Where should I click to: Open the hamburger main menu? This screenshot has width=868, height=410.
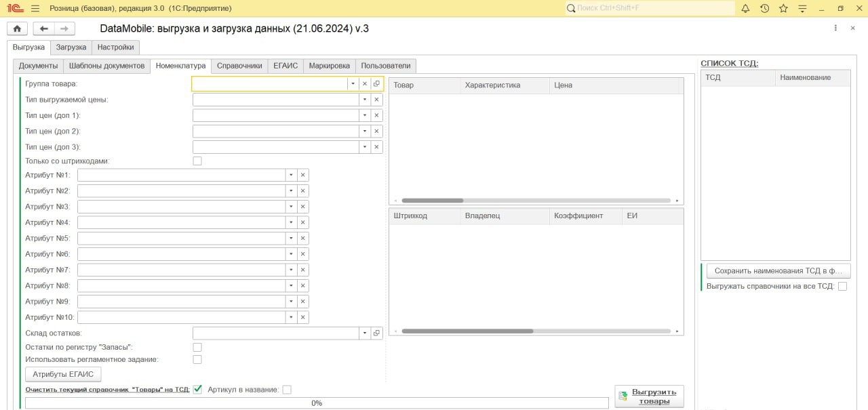pos(35,8)
